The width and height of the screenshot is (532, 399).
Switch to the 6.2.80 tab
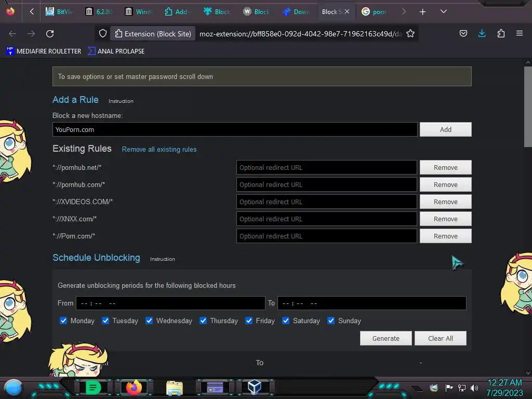tap(99, 11)
